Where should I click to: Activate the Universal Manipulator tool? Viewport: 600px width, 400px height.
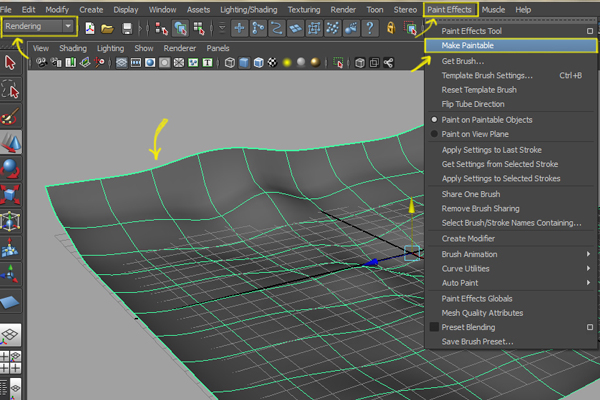[10, 221]
